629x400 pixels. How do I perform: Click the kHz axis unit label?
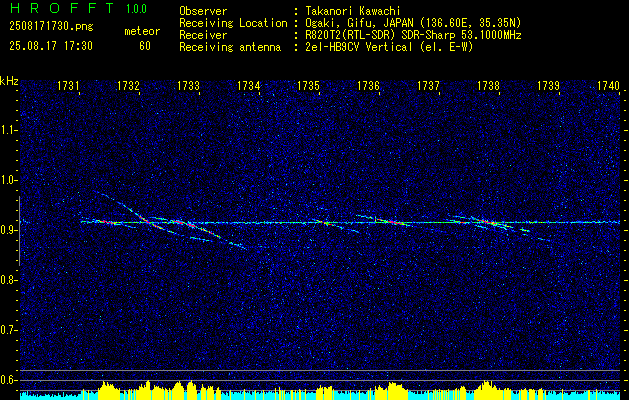click(9, 81)
